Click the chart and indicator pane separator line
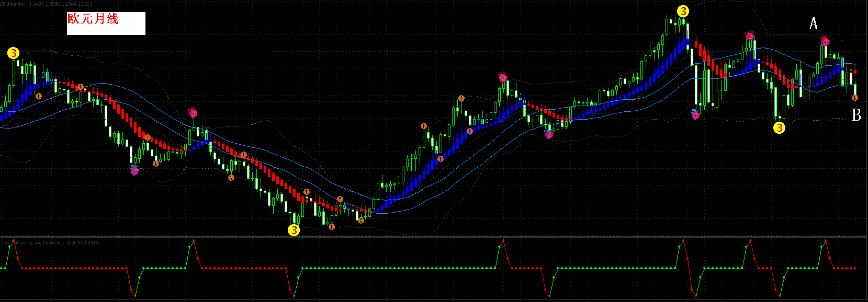This screenshot has height=302, width=868. (434, 237)
